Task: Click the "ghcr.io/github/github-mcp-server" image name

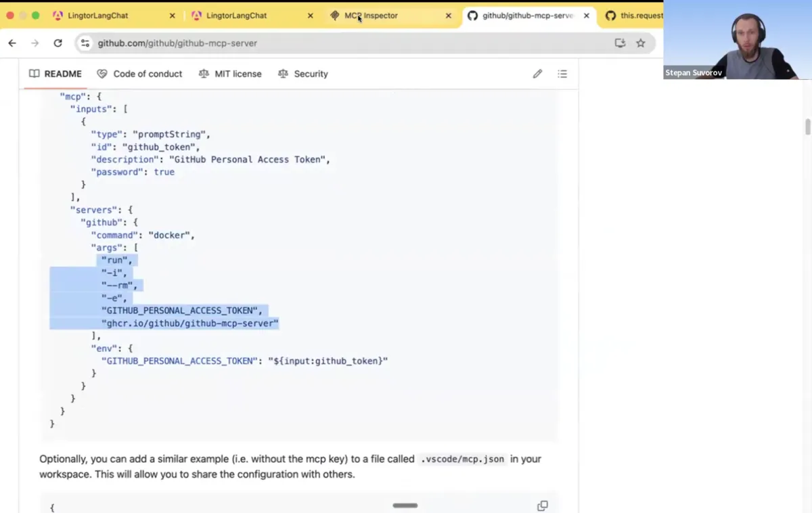Action: click(190, 324)
